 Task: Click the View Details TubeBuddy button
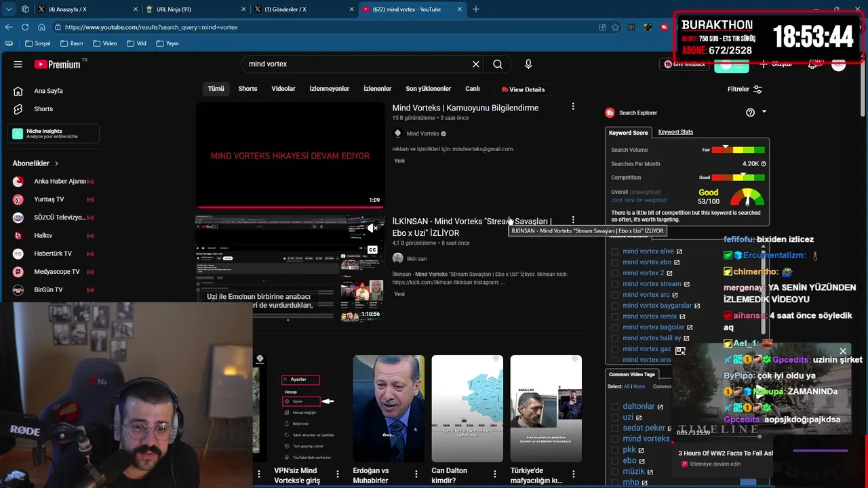pos(523,89)
